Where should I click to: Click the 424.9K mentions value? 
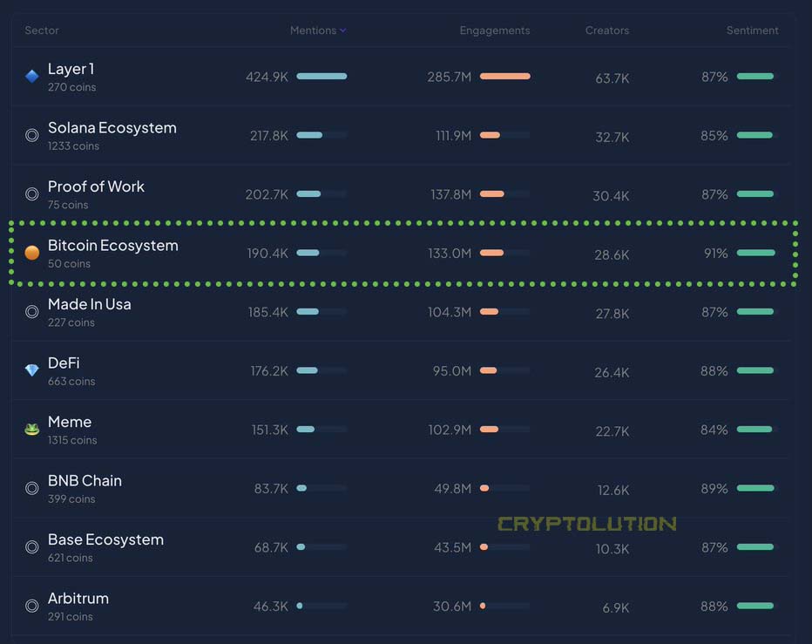(x=267, y=77)
